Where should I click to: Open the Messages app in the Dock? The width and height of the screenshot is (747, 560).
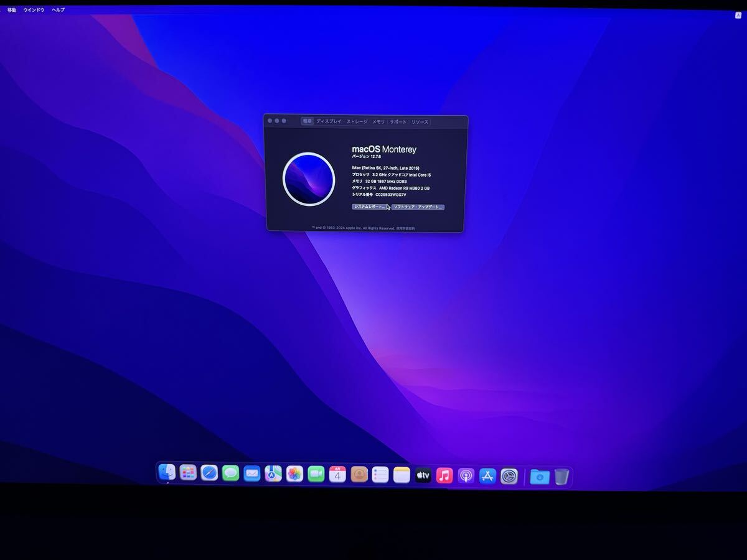[231, 474]
